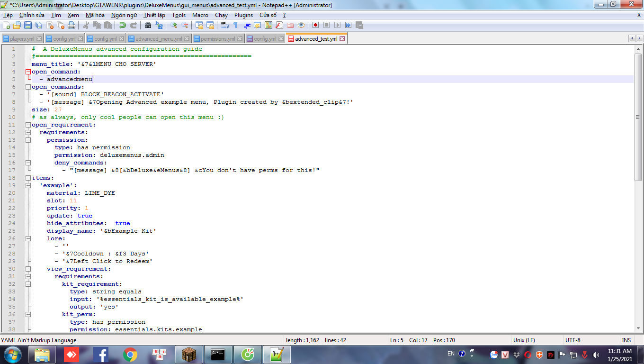Toggle word wrap in the toolbar

pyautogui.click(x=224, y=25)
